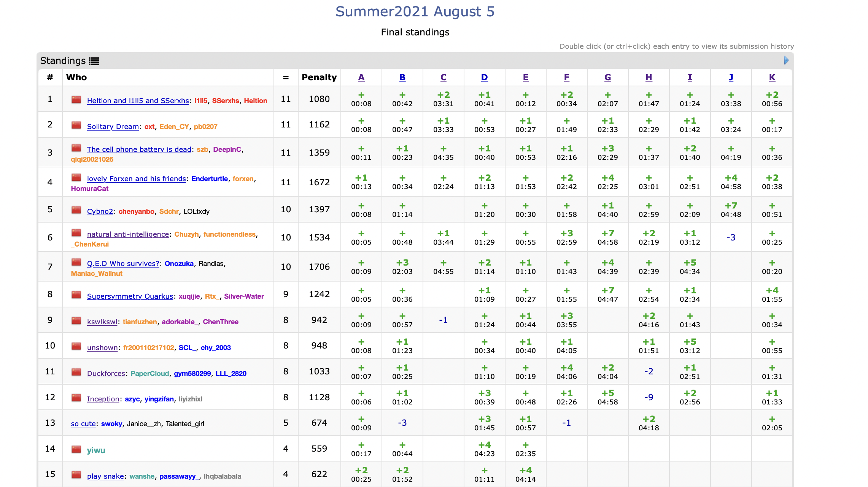Click the Penalty column header
The height and width of the screenshot is (487, 868).
point(319,78)
